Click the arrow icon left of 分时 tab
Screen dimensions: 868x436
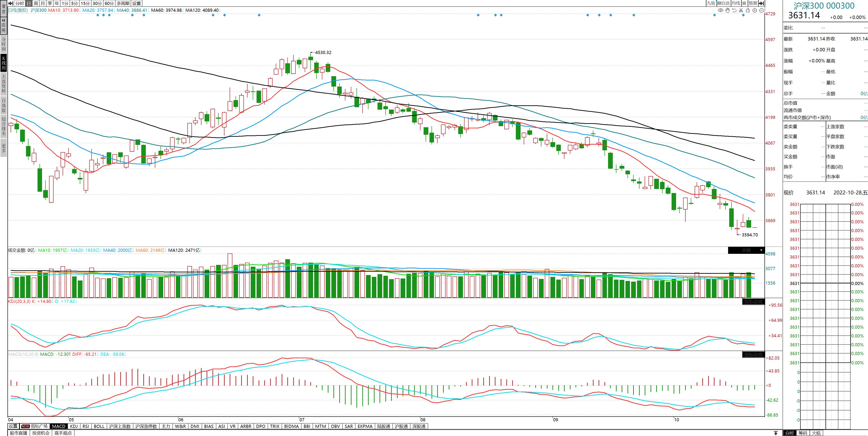(10, 3)
